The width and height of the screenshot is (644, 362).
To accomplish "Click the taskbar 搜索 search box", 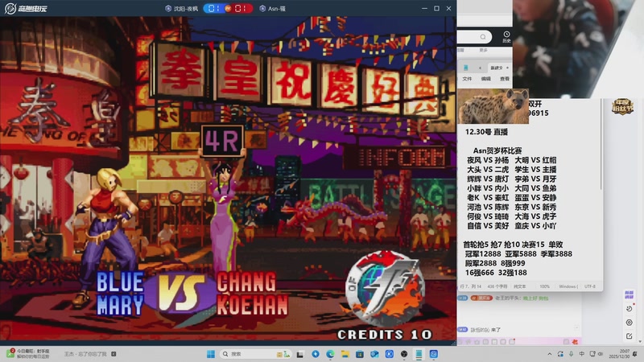I will click(x=255, y=354).
